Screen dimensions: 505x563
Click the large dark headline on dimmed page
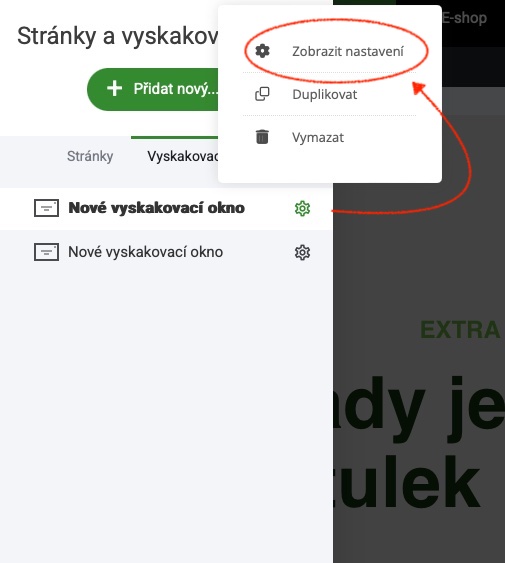(419, 442)
